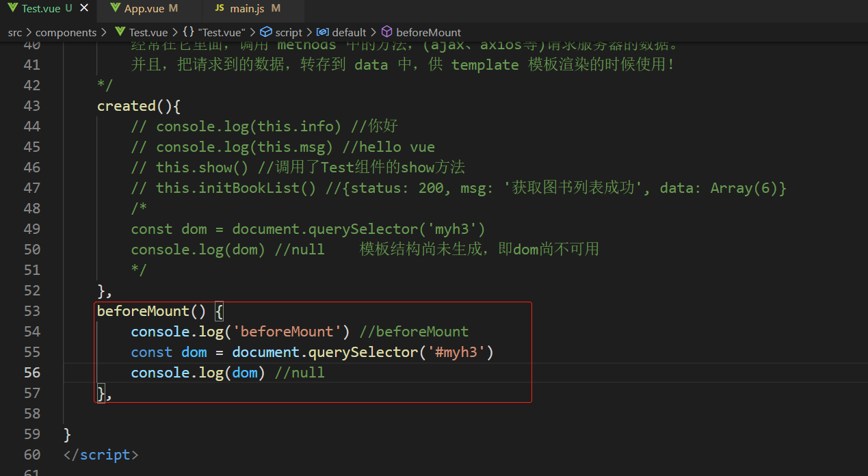
Task: Click line number 53 in the gutter
Action: (x=31, y=311)
